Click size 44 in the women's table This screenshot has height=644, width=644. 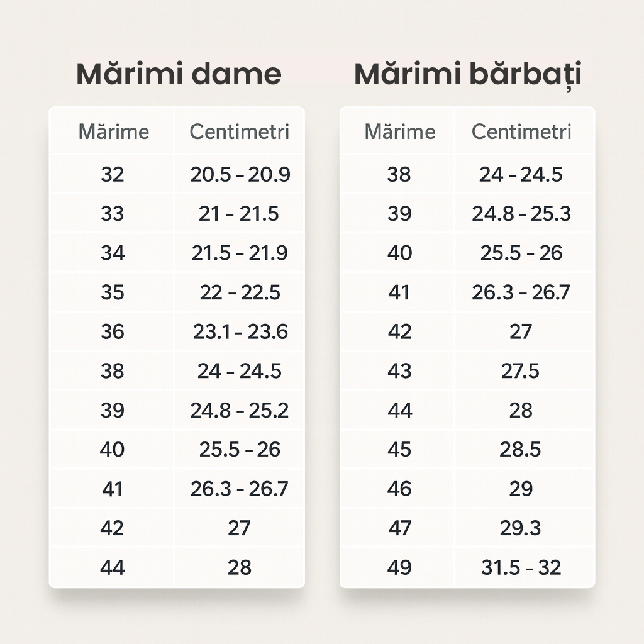[113, 567]
